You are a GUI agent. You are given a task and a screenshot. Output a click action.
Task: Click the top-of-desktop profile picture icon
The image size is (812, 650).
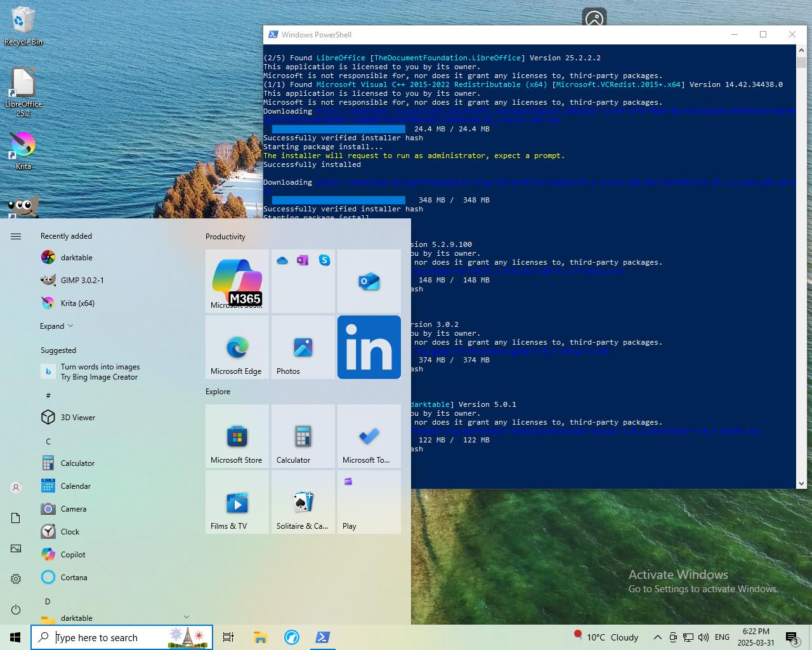[594, 17]
